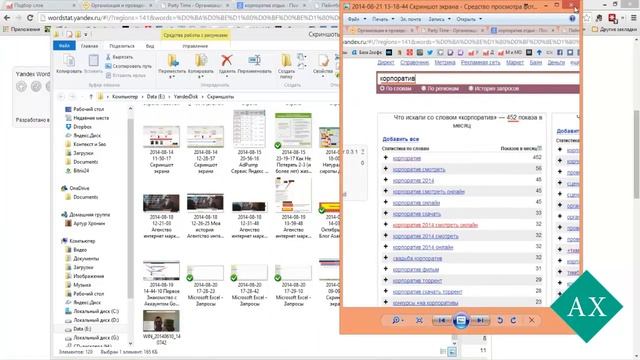Click Компьютер in Explorer address breadcrumb

[125, 97]
